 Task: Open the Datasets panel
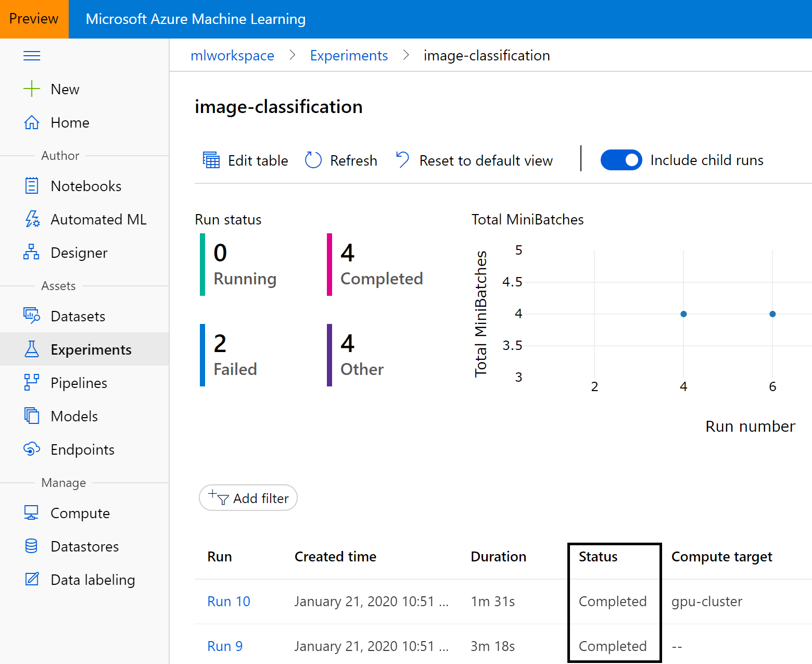pos(77,316)
